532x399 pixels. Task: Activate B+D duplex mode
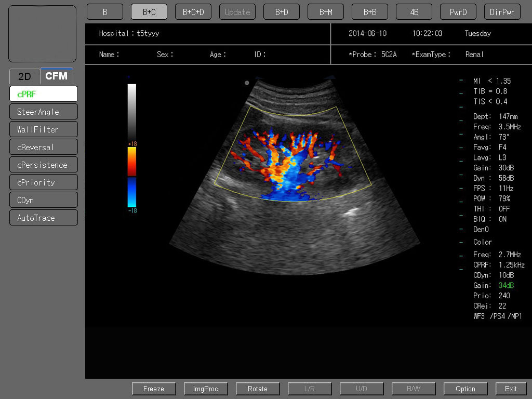pyautogui.click(x=281, y=12)
